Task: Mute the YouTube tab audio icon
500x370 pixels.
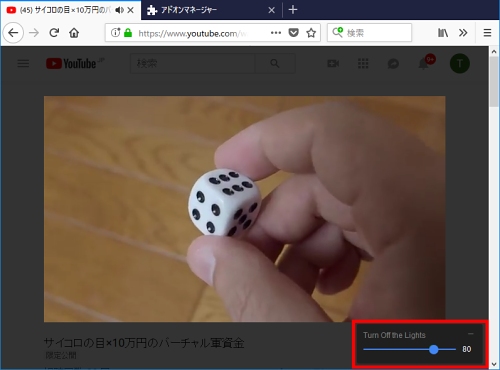Action: click(119, 10)
